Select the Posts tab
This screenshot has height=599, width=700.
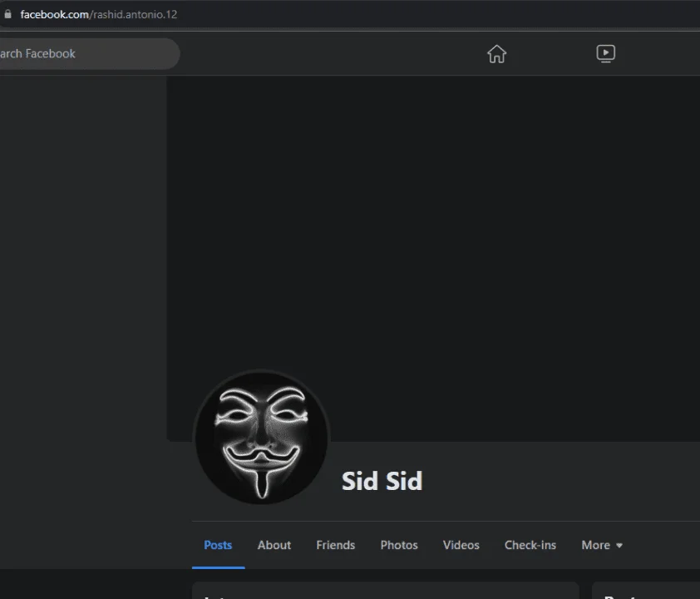click(x=218, y=545)
